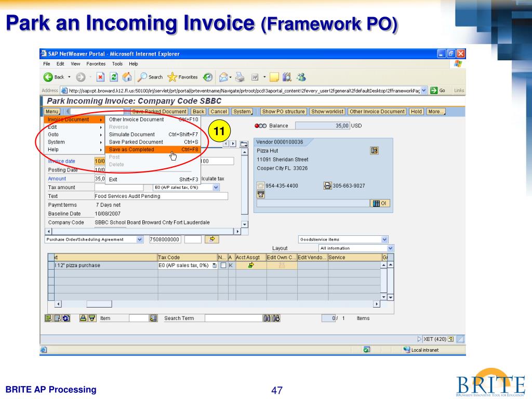This screenshot has width=532, height=399.
Task: Click the browser Stop icon
Action: 100,77
